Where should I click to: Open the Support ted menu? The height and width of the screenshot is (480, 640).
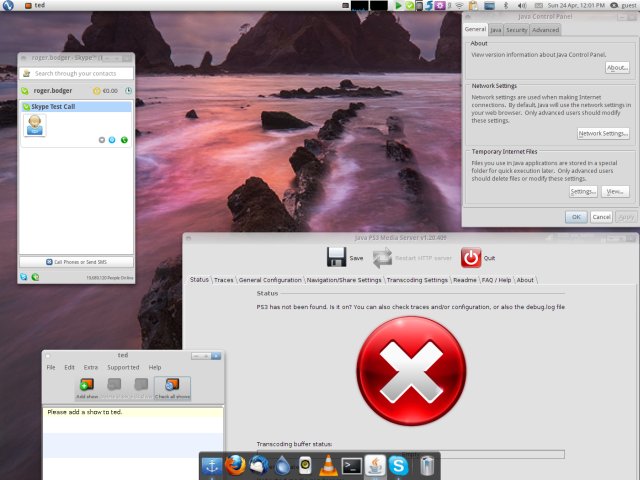[x=123, y=367]
